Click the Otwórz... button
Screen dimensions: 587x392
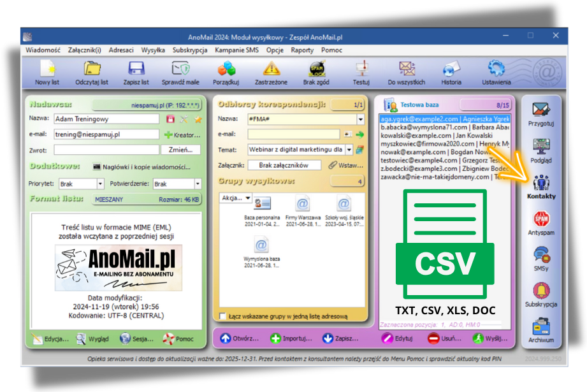click(239, 338)
